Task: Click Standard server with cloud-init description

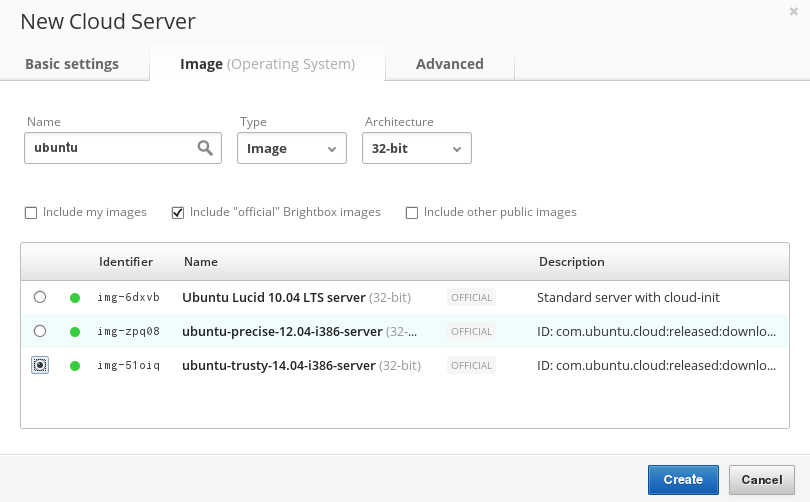Action: click(x=628, y=297)
